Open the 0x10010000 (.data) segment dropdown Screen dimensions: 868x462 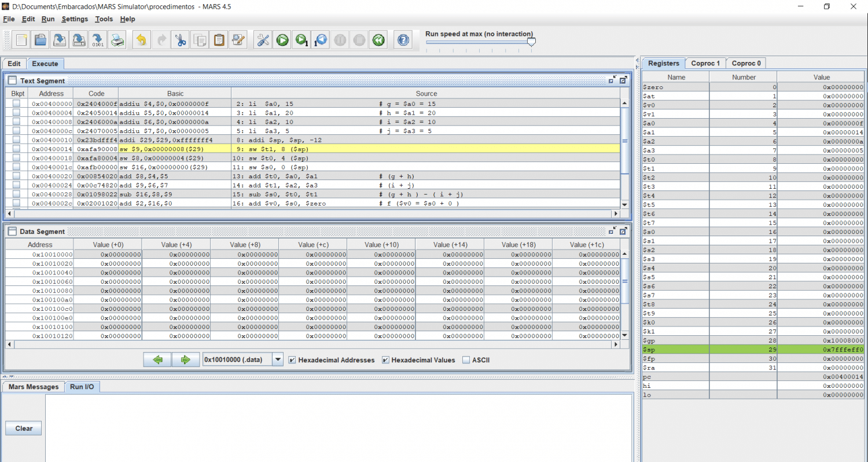coord(278,360)
